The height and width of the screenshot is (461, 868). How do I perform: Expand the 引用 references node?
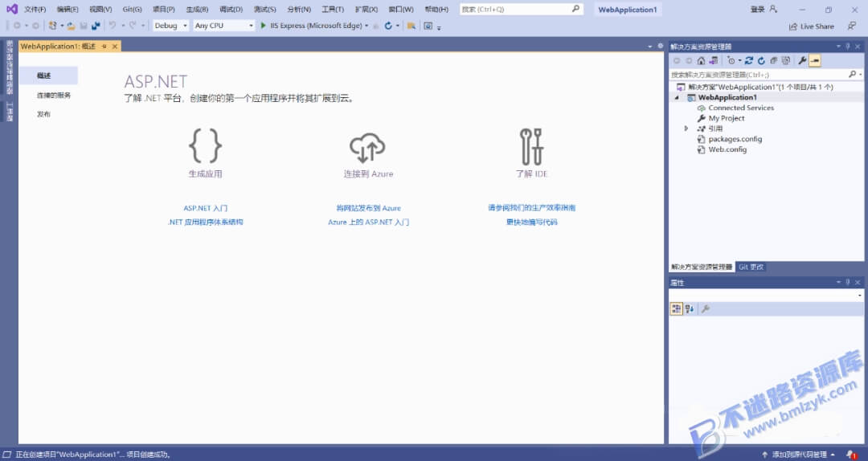(x=686, y=129)
